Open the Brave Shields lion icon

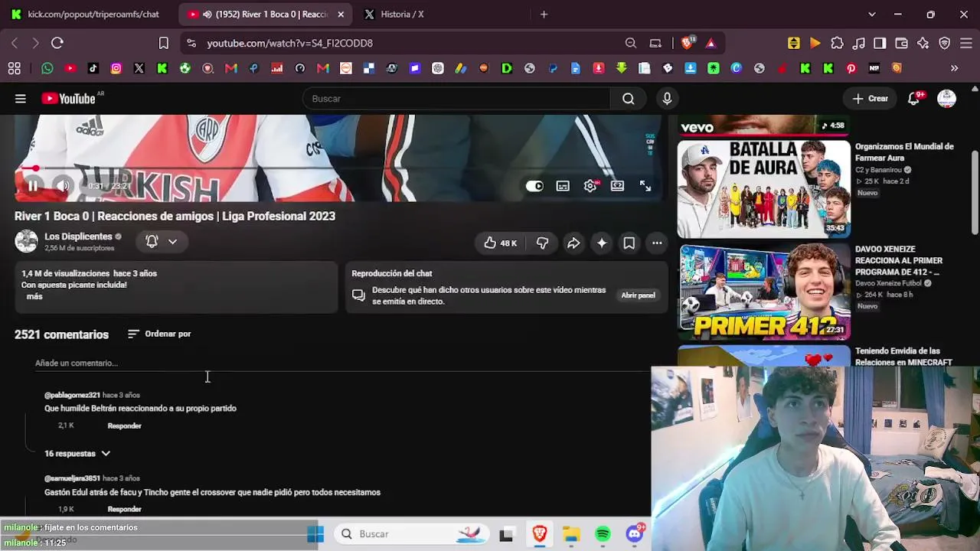(687, 44)
